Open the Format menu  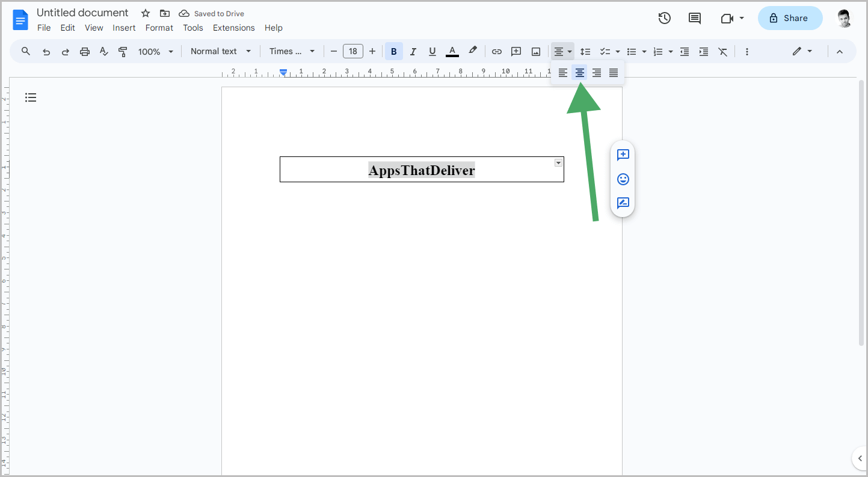point(159,28)
